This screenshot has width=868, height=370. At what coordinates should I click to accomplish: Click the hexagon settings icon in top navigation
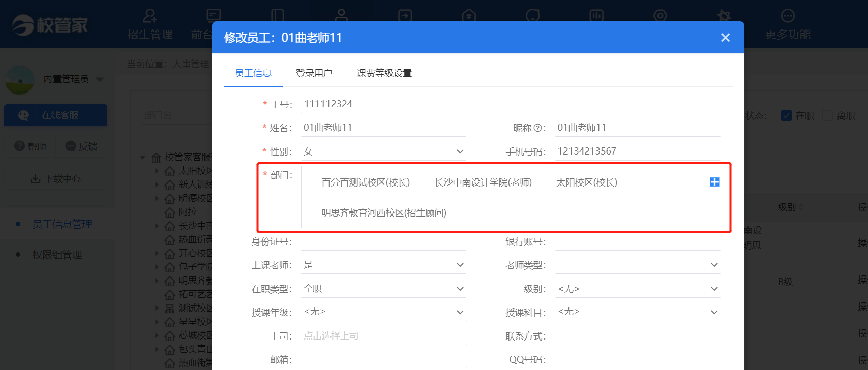[660, 16]
